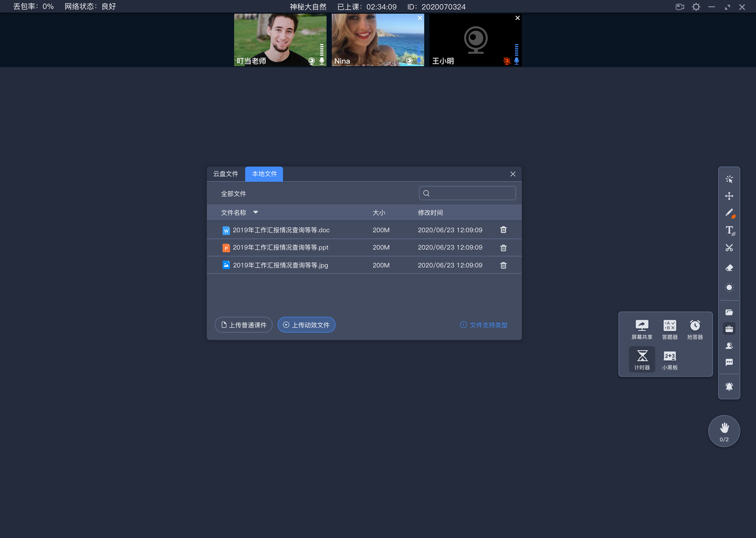Click 上传普通课件 button
756x538 pixels.
[x=244, y=325]
